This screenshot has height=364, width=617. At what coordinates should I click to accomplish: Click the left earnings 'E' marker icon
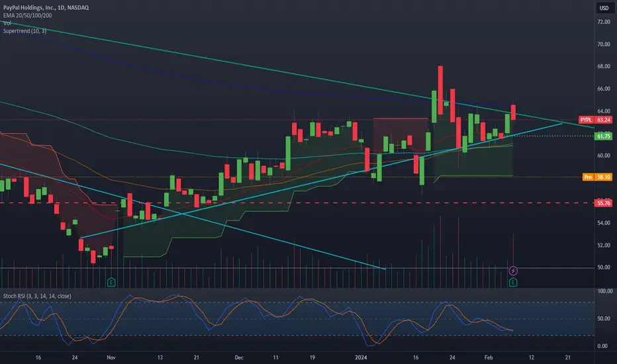pyautogui.click(x=111, y=282)
